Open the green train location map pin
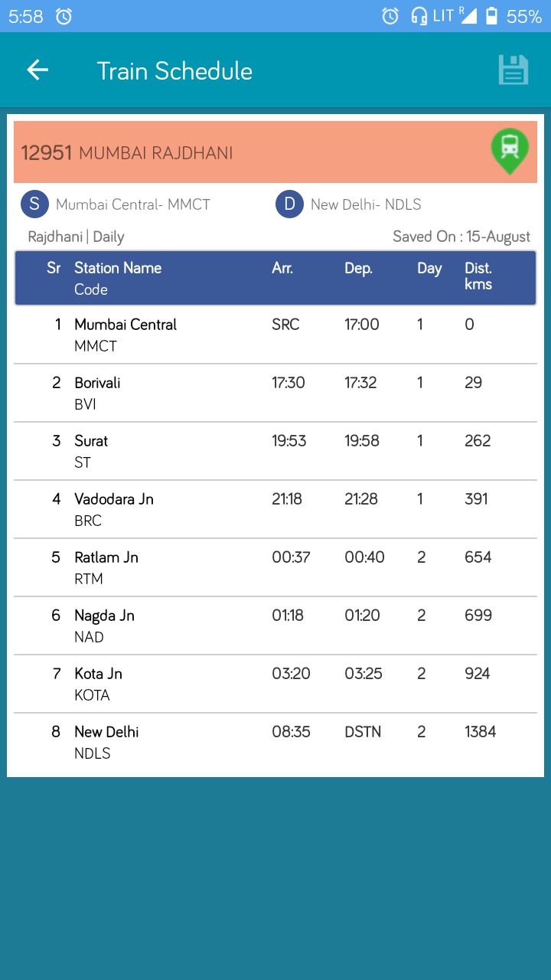Screen dimensions: 551x980 pos(510,151)
